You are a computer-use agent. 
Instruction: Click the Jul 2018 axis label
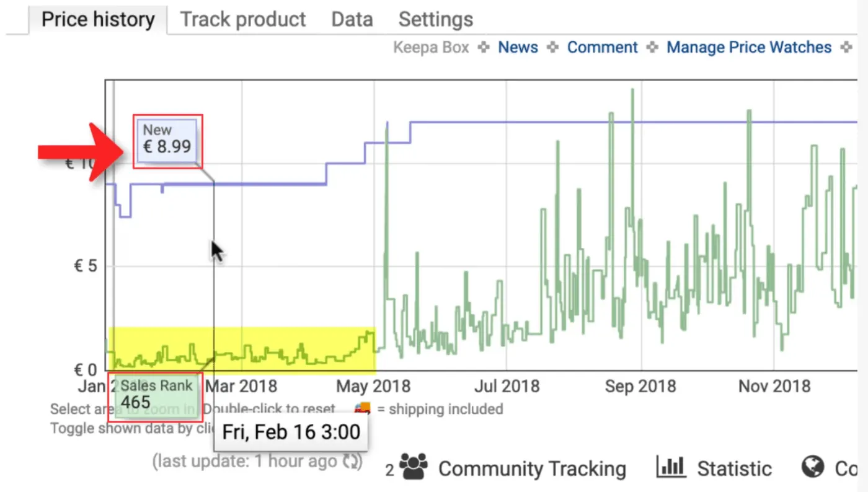(x=506, y=387)
